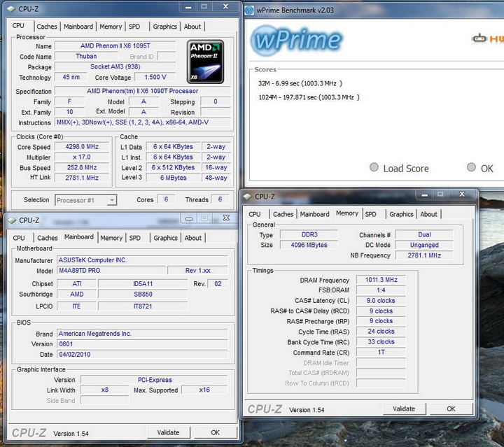The image size is (504, 447).
Task: Click the Core Voltage value 1.500 V
Action: [155, 77]
